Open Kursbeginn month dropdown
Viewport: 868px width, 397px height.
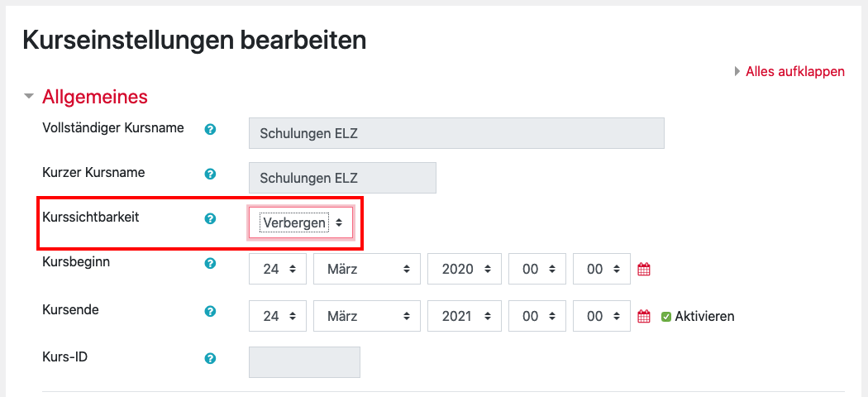coord(367,269)
